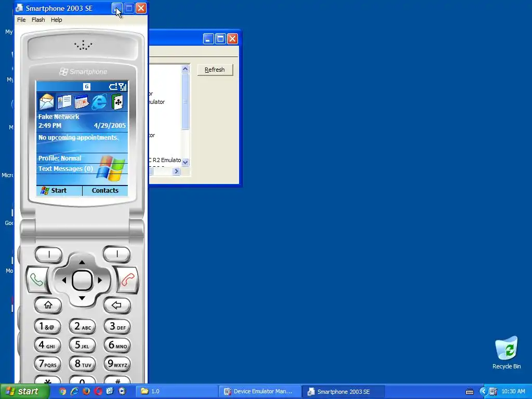Tap the d-pad down arrow
This screenshot has width=532, height=399.
tap(82, 298)
